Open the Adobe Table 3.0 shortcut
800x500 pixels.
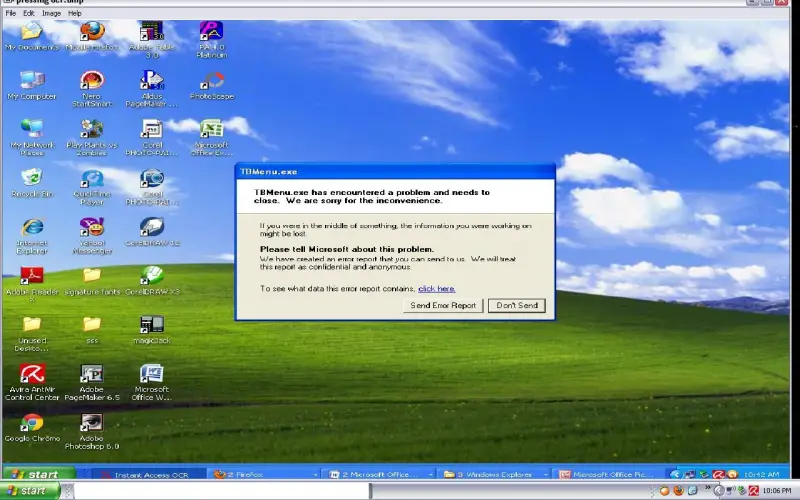pos(152,39)
